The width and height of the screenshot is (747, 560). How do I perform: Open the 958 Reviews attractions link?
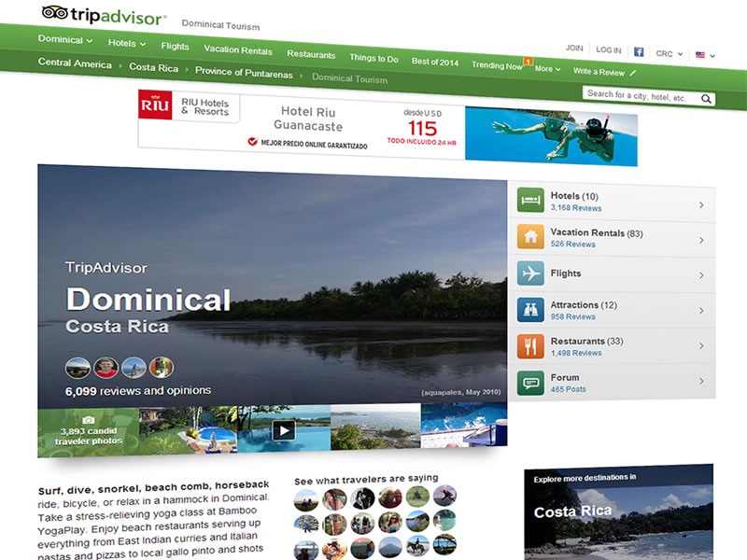coord(573,316)
